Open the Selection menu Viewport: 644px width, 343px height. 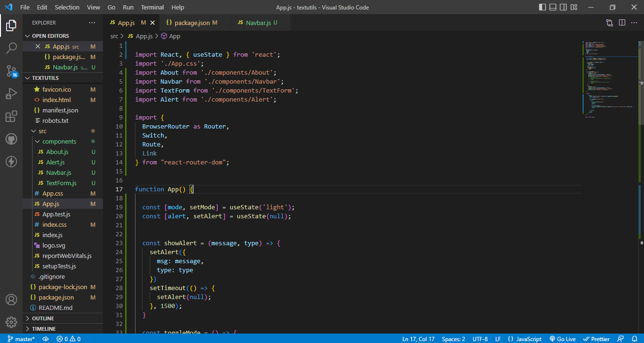[x=67, y=8]
